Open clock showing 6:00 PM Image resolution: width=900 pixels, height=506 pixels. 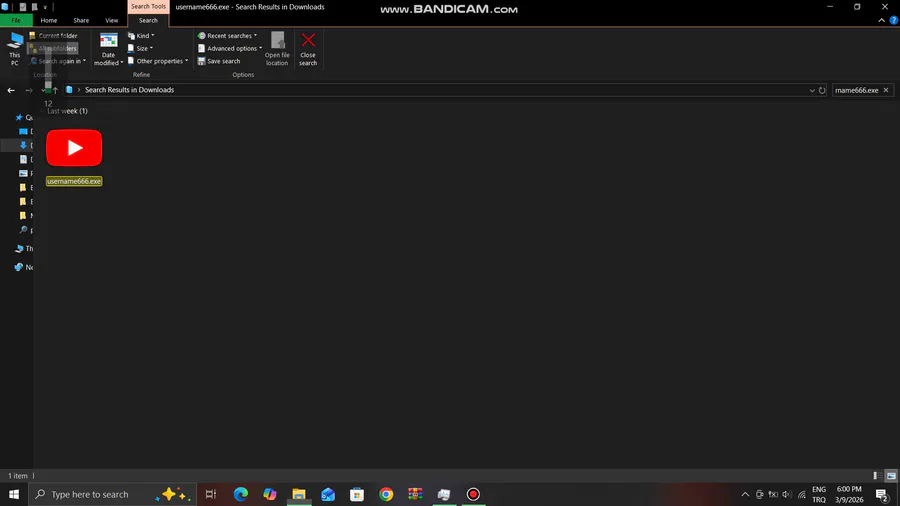849,494
